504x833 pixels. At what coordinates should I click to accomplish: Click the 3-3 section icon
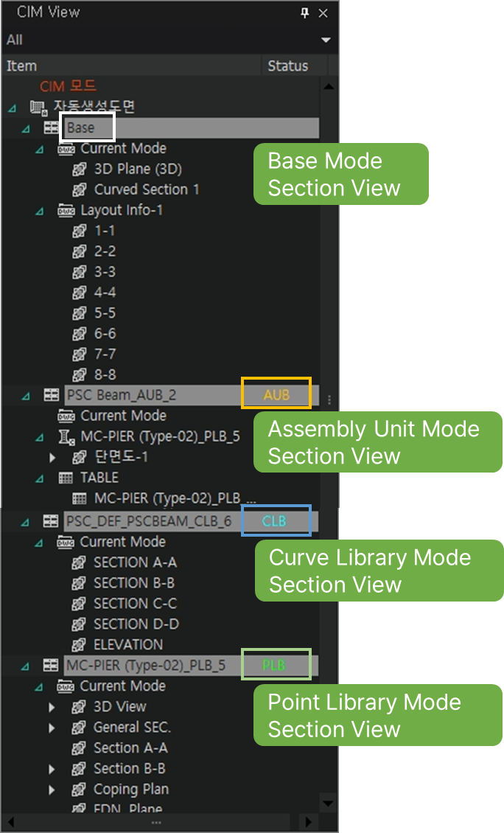[79, 272]
